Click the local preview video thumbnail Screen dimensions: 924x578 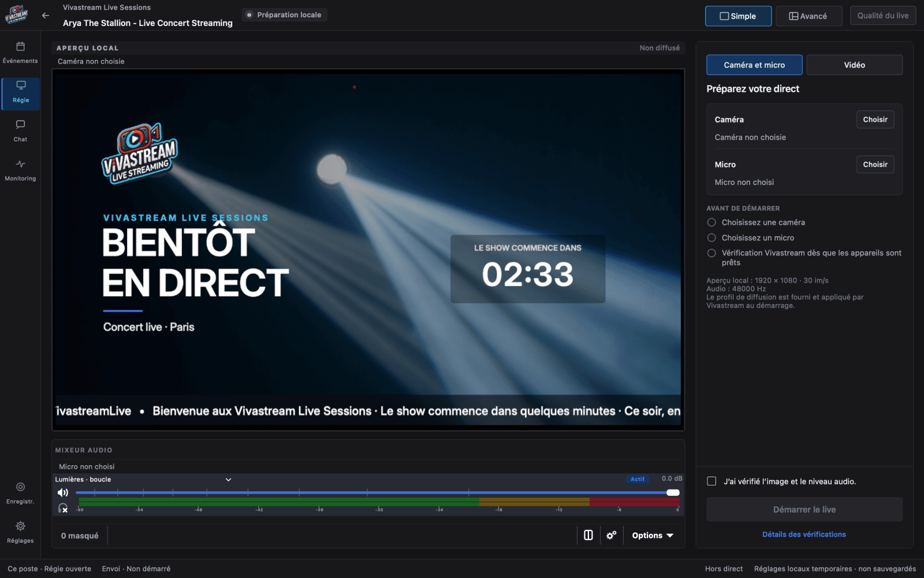coord(368,250)
